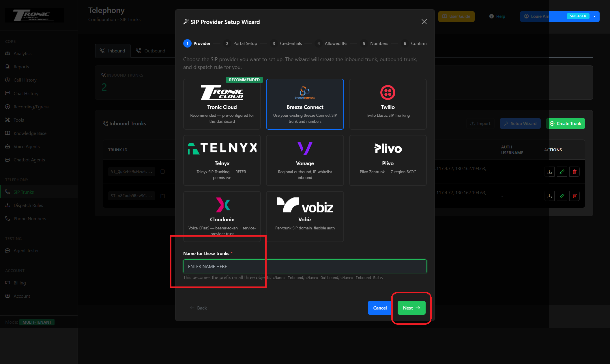Image resolution: width=610 pixels, height=364 pixels.
Task: Cancel the setup wizard
Action: (x=380, y=308)
